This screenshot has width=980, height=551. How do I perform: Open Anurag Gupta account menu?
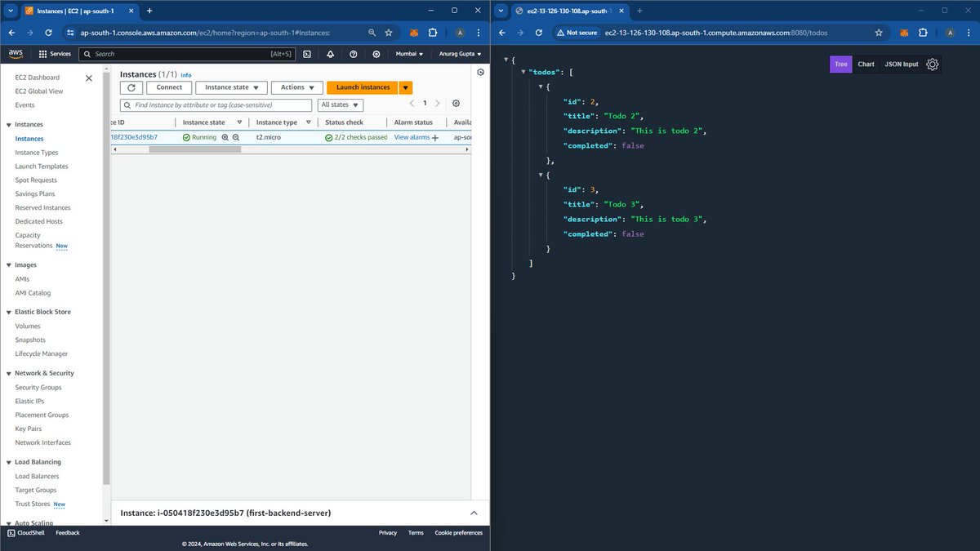[458, 54]
